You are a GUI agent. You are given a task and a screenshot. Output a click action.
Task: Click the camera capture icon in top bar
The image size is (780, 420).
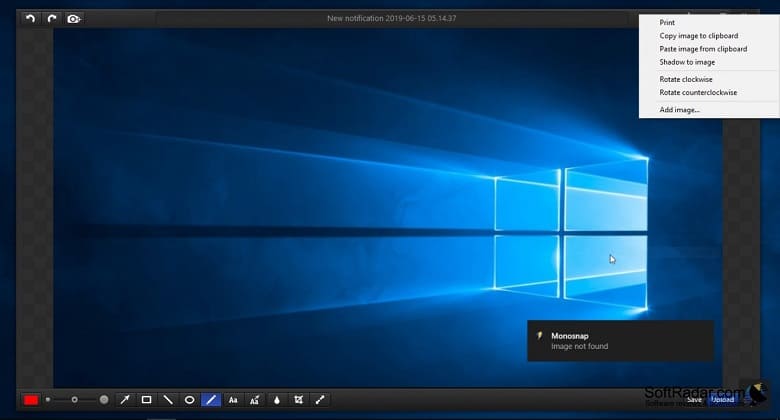coord(74,19)
